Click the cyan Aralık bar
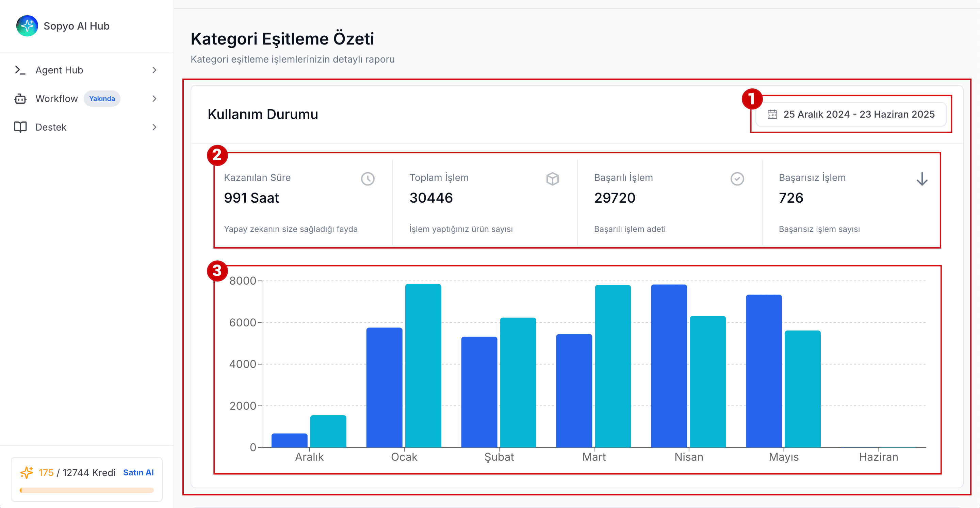This screenshot has width=980, height=508. pos(328,431)
